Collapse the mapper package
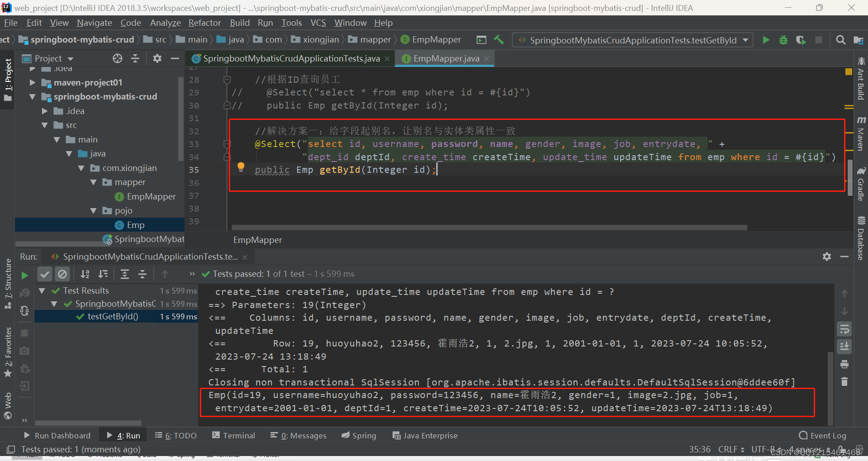This screenshot has width=868, height=461. coord(94,182)
